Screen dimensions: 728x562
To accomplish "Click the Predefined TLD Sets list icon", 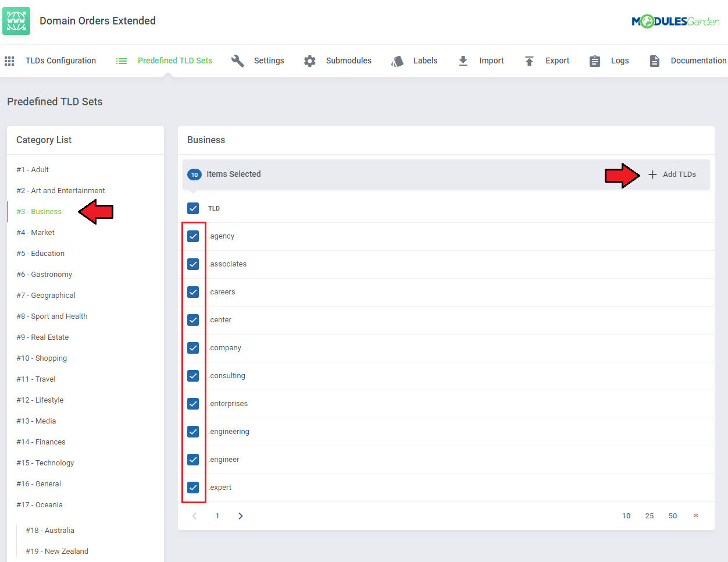I will [x=122, y=61].
